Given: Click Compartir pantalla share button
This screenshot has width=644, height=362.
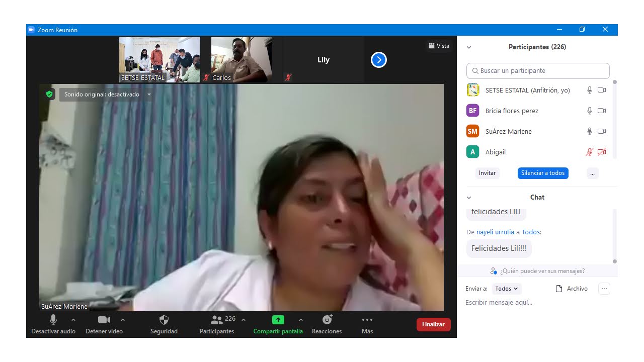Looking at the screenshot, I should point(278,324).
